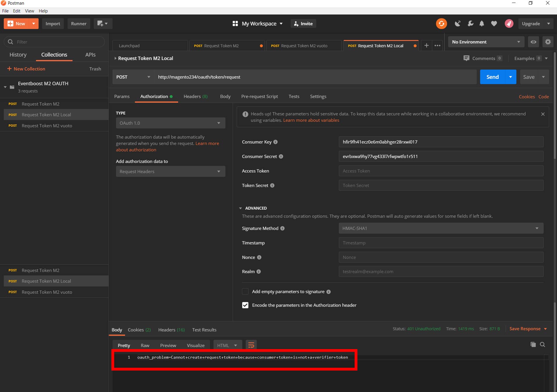Enable Add empty parameters to signature

(x=245, y=291)
